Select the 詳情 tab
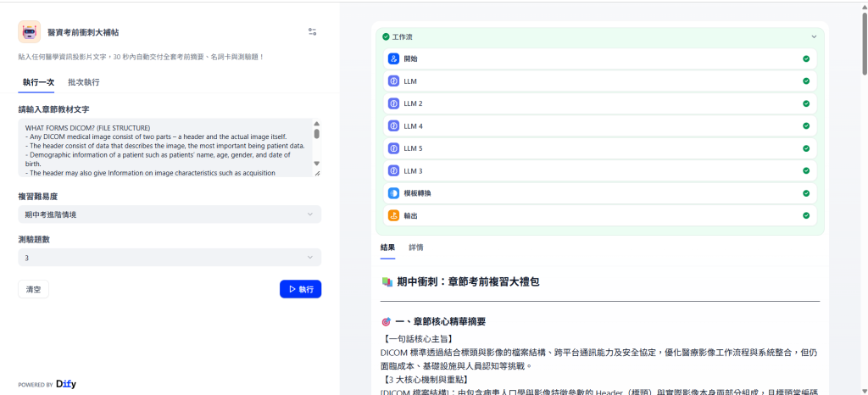The width and height of the screenshot is (868, 395). 415,248
